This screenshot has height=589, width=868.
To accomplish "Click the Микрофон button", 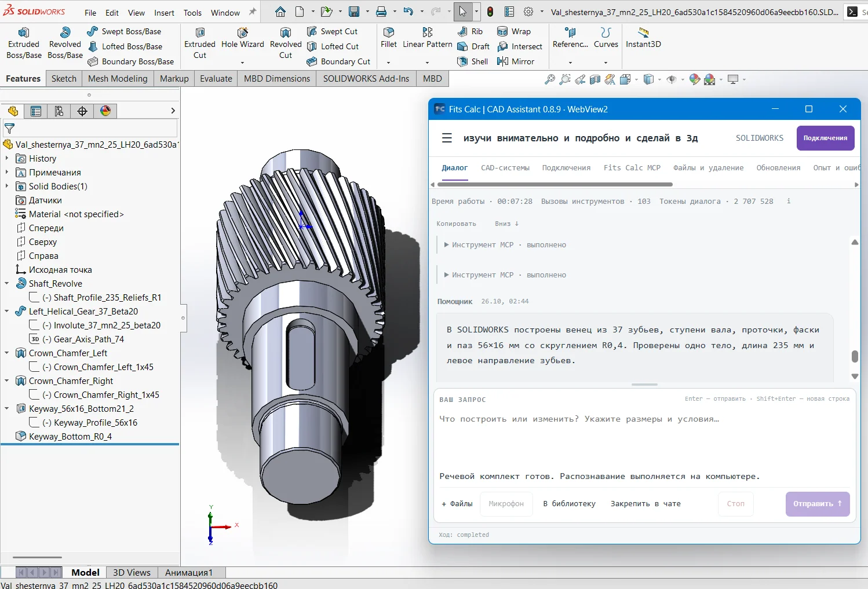I will tap(506, 504).
